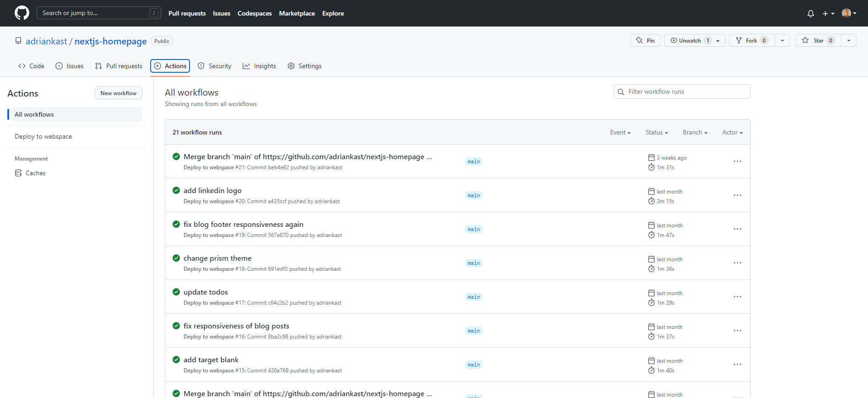Image resolution: width=868 pixels, height=398 pixels.
Task: Open the Settings tab
Action: coord(304,66)
